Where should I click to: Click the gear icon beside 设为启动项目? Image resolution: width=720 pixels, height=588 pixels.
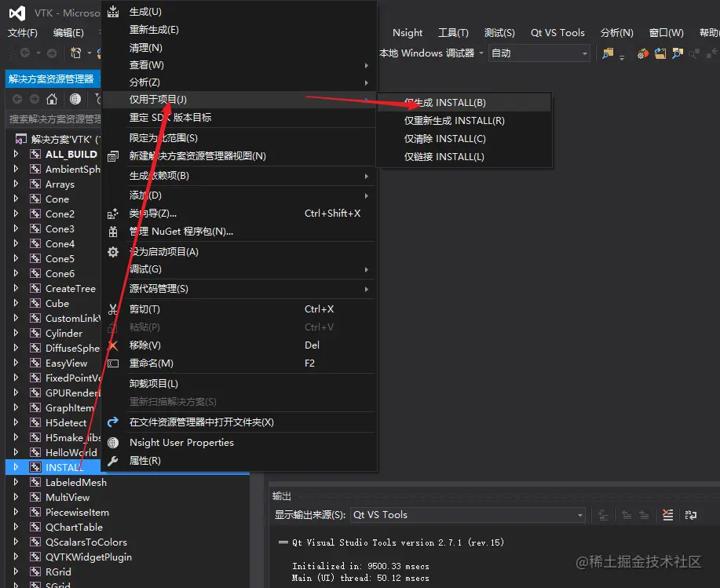[113, 251]
